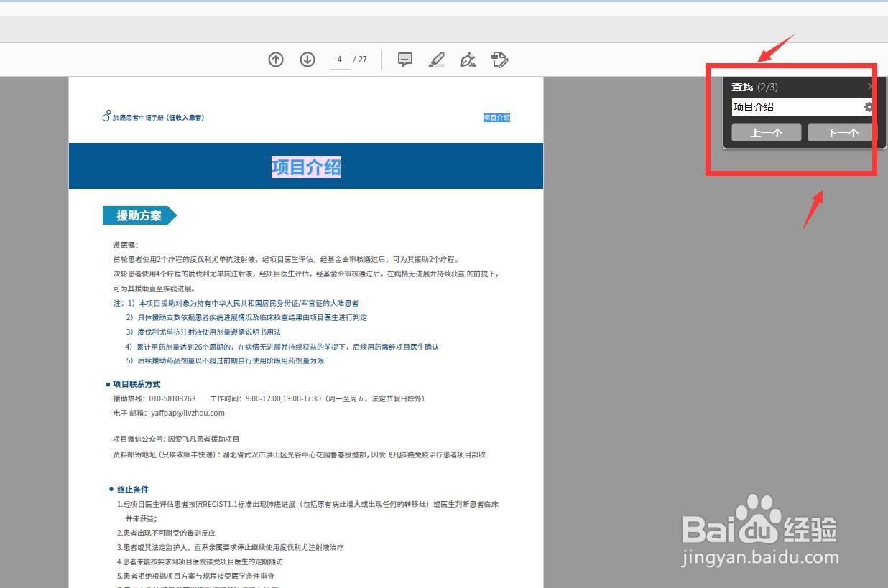Navigate to the previous page with the up arrow
Screen dimensions: 888x588
[x=276, y=60]
